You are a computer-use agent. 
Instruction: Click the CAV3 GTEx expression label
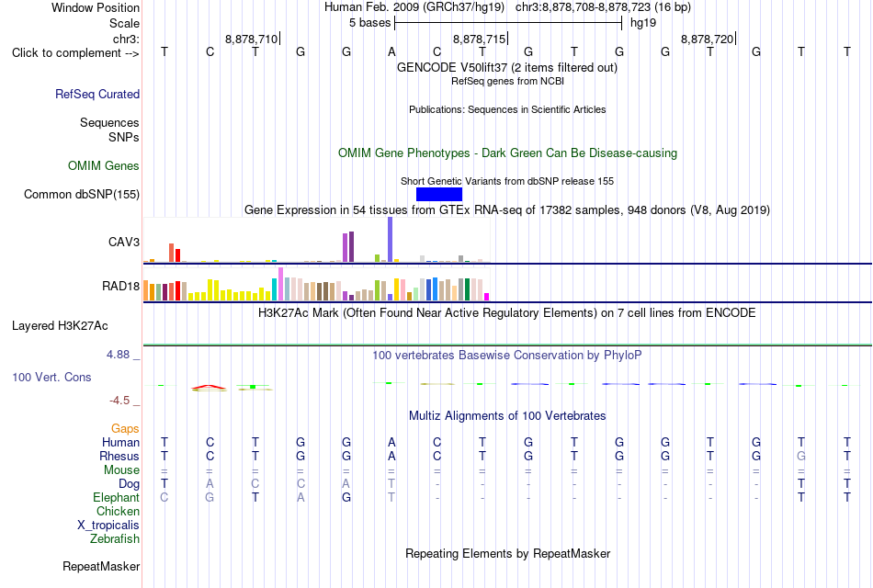pyautogui.click(x=124, y=243)
